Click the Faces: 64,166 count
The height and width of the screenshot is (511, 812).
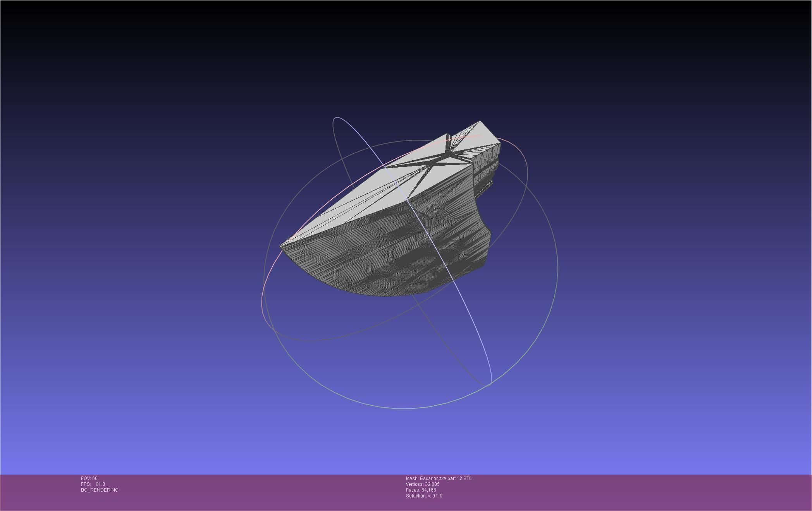421,490
